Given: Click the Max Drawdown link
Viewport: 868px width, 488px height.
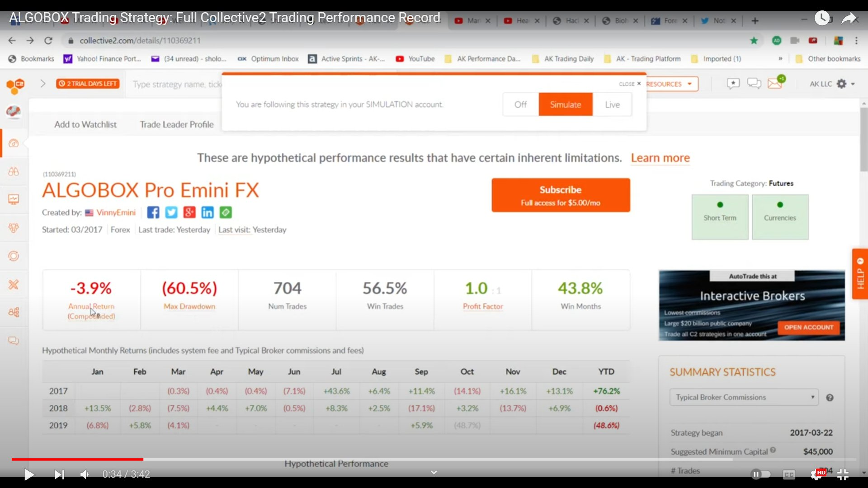Looking at the screenshot, I should tap(189, 306).
